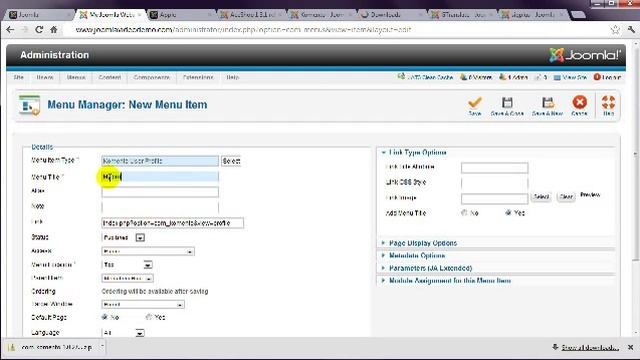Open the Help menu in admin bar
The width and height of the screenshot is (640, 360).
tap(233, 77)
